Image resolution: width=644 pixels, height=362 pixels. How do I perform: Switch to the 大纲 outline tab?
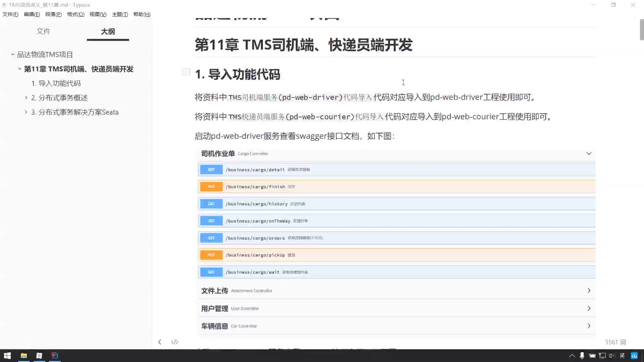pyautogui.click(x=108, y=32)
